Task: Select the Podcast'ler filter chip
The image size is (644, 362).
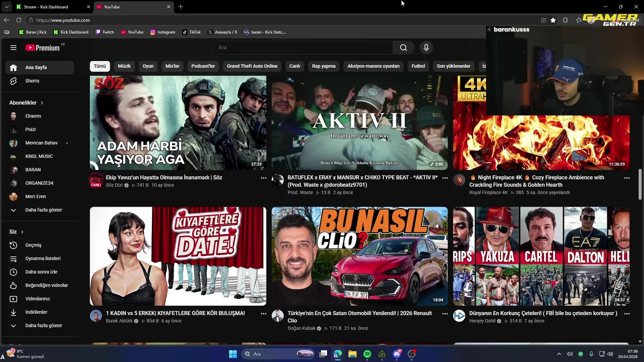Action: coord(203,66)
